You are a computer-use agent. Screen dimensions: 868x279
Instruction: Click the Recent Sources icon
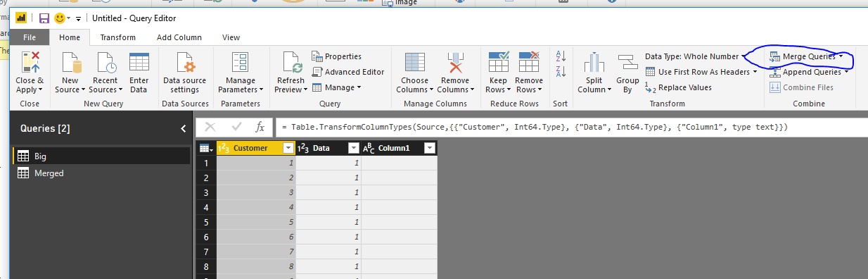(105, 62)
